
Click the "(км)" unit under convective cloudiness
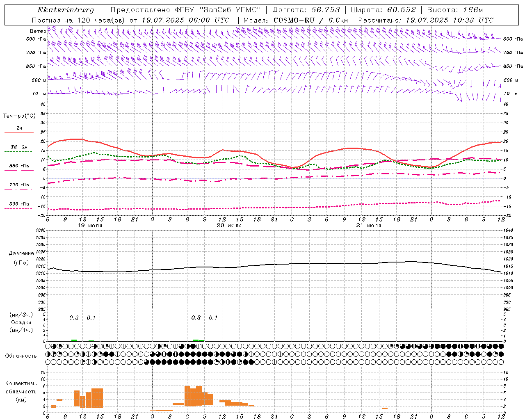click(21, 399)
